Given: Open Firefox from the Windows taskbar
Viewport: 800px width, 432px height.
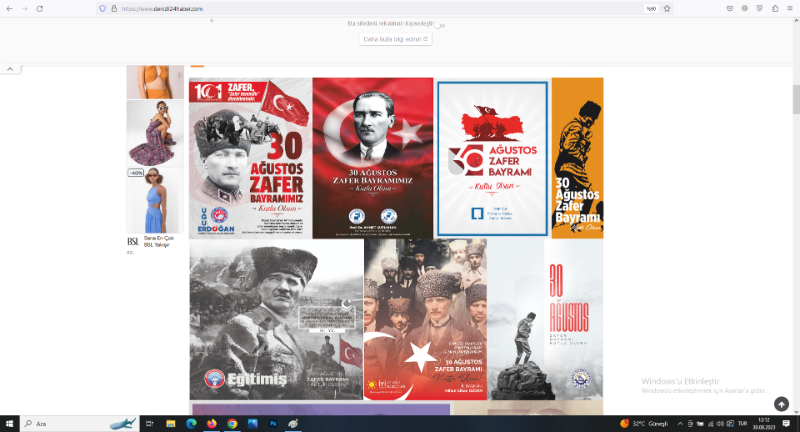Looking at the screenshot, I should 211,424.
